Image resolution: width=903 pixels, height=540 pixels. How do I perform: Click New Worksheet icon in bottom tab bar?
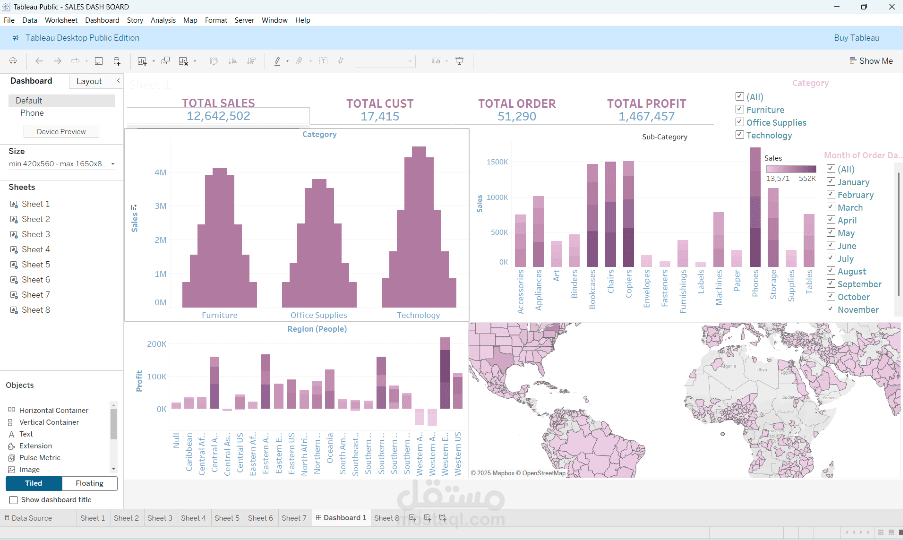pyautogui.click(x=412, y=518)
